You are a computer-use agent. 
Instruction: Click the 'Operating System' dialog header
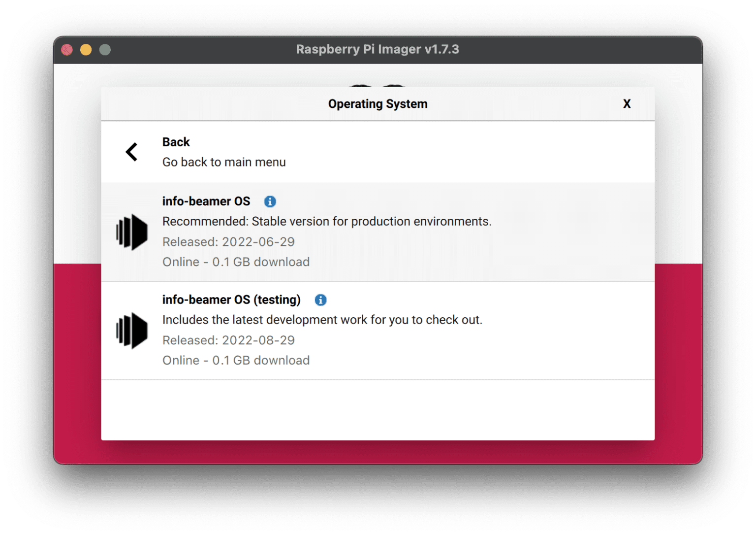(378, 104)
